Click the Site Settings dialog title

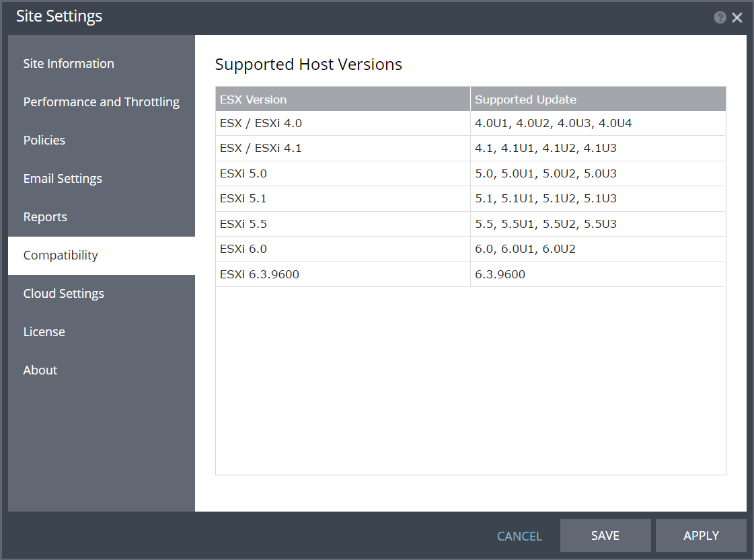(59, 17)
